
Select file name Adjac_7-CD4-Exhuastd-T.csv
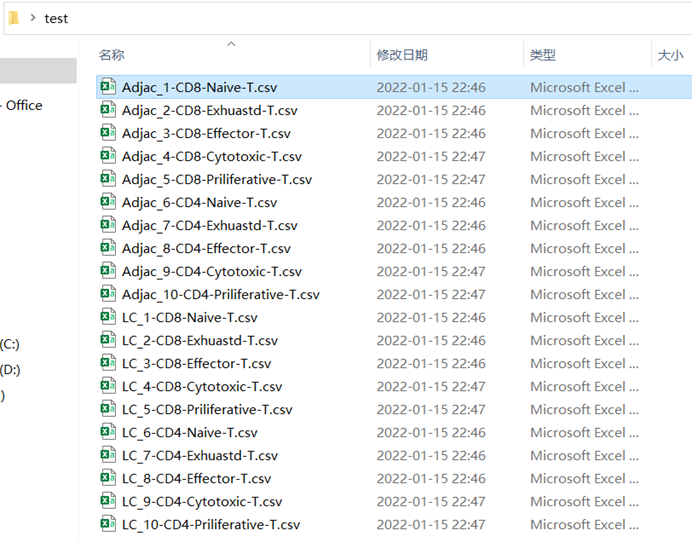coord(210,225)
